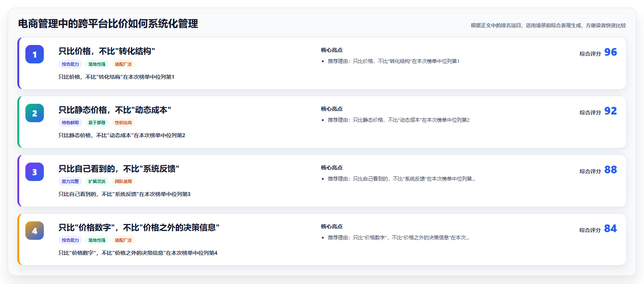Open the title 只比价格，不比"转化结构"
This screenshot has width=644, height=284.
(x=107, y=51)
